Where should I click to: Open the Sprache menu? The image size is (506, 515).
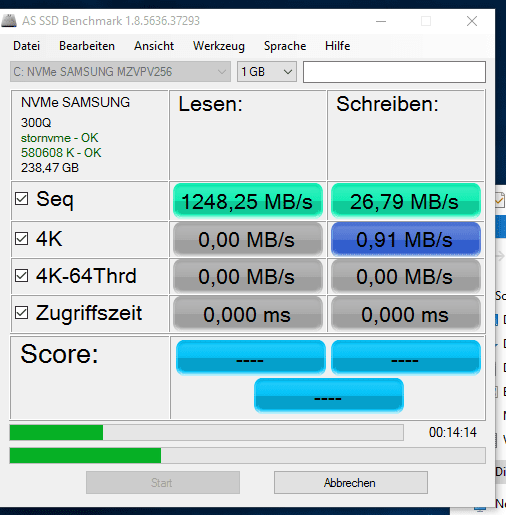pyautogui.click(x=285, y=46)
